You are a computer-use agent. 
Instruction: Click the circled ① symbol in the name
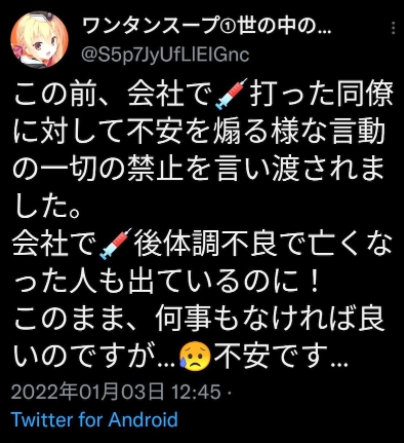pyautogui.click(x=227, y=26)
